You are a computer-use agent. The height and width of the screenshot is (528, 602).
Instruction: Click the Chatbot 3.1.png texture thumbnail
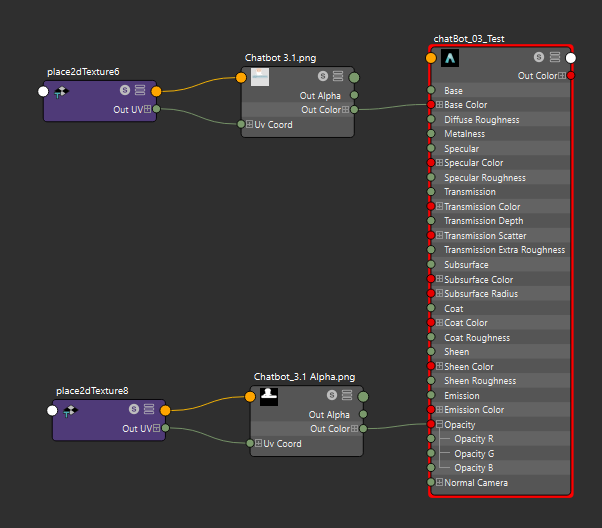[260, 77]
